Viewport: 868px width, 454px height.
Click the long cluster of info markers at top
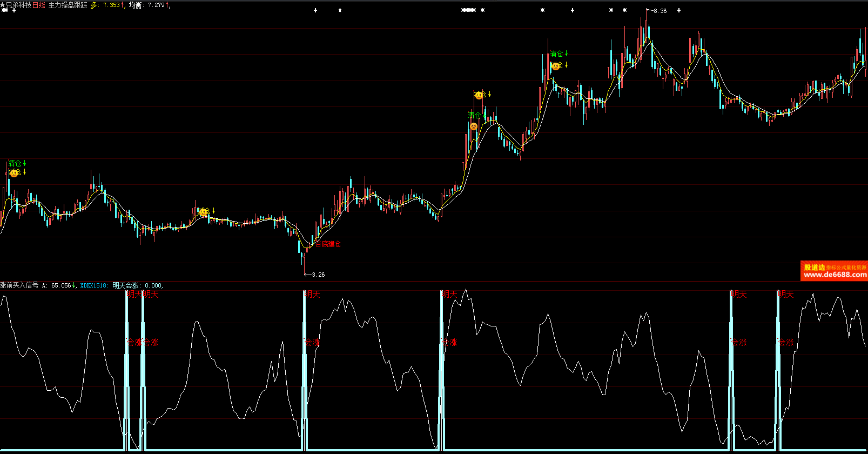(x=468, y=10)
